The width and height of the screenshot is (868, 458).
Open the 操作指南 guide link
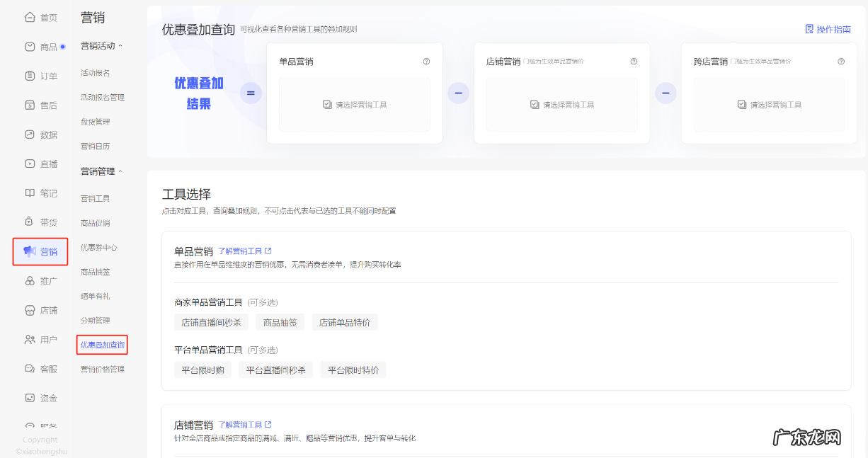pyautogui.click(x=828, y=30)
